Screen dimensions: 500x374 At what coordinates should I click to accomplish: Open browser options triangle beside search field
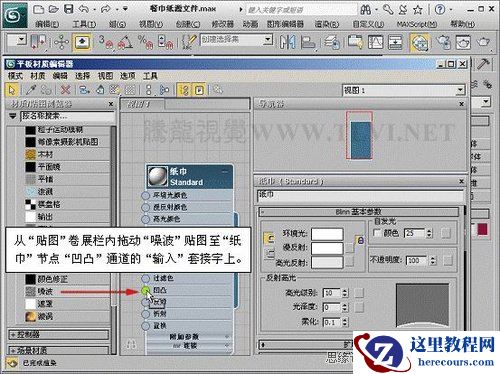click(x=13, y=116)
